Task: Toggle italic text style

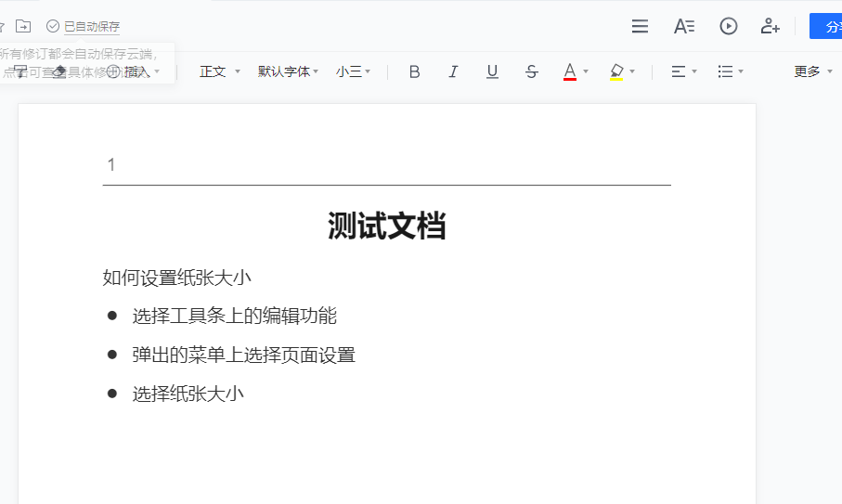Action: point(453,71)
